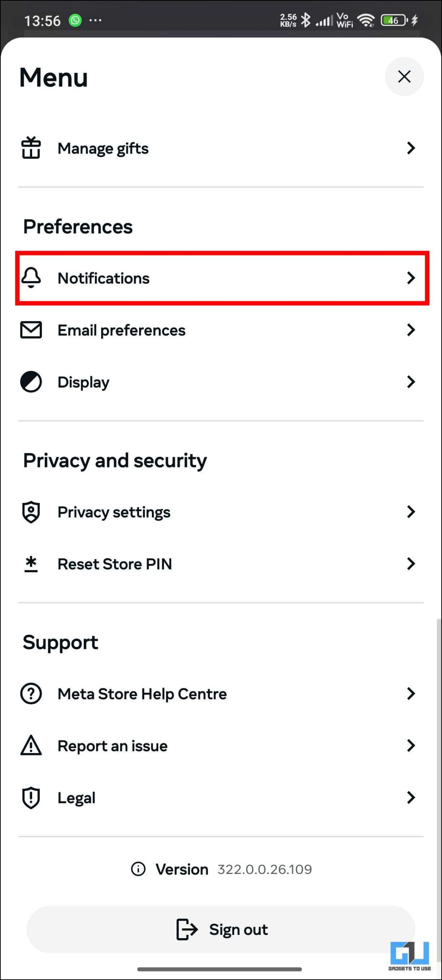Tap the question mark Help Centre icon
Image resolution: width=442 pixels, height=980 pixels.
coord(31,694)
